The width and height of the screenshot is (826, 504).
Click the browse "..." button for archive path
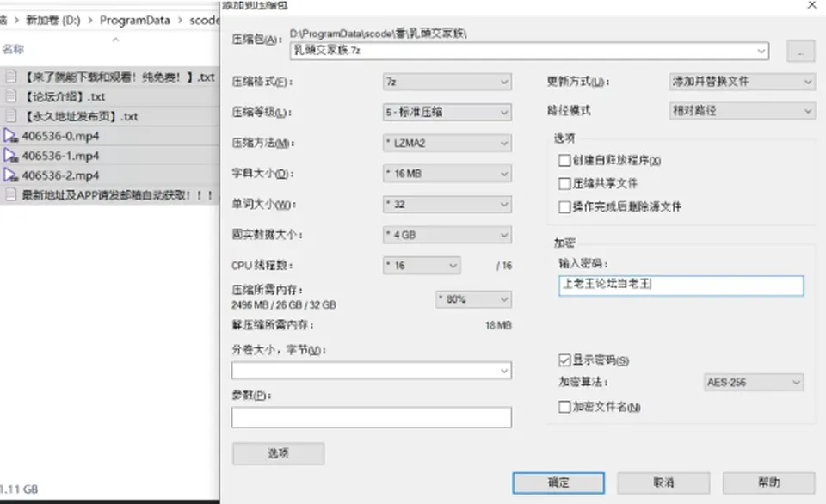801,52
